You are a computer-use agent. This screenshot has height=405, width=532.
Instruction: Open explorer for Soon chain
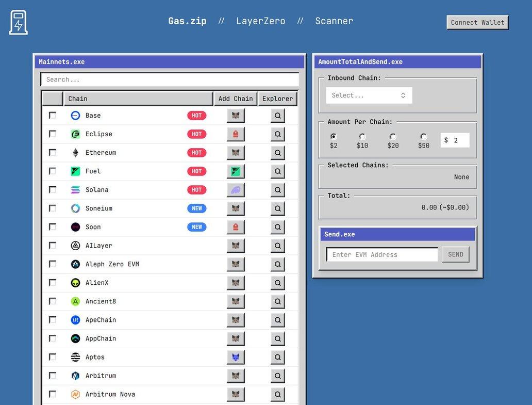pos(277,227)
